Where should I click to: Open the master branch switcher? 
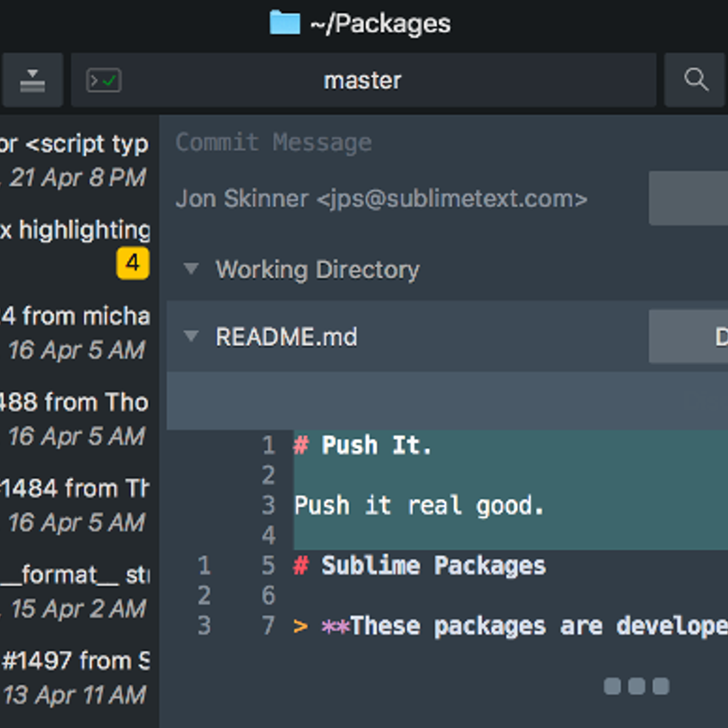coord(362,79)
